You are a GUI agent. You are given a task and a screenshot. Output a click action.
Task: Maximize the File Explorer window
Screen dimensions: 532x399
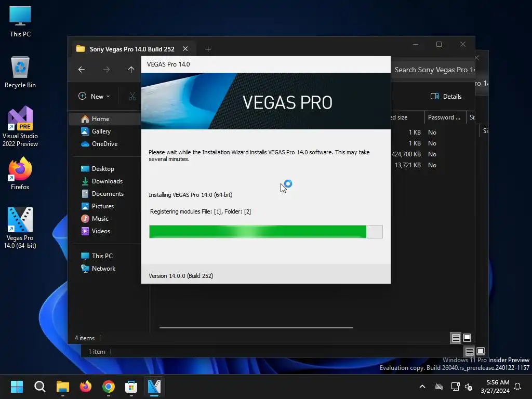point(439,45)
